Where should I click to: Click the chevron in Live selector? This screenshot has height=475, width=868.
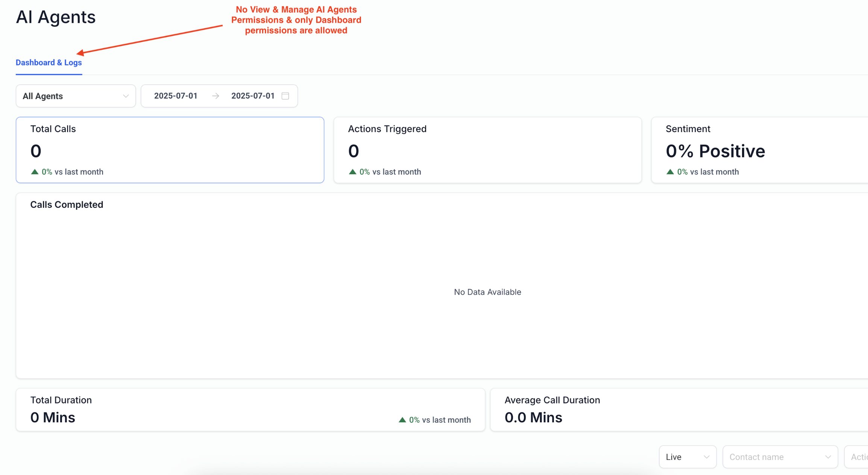(x=706, y=457)
